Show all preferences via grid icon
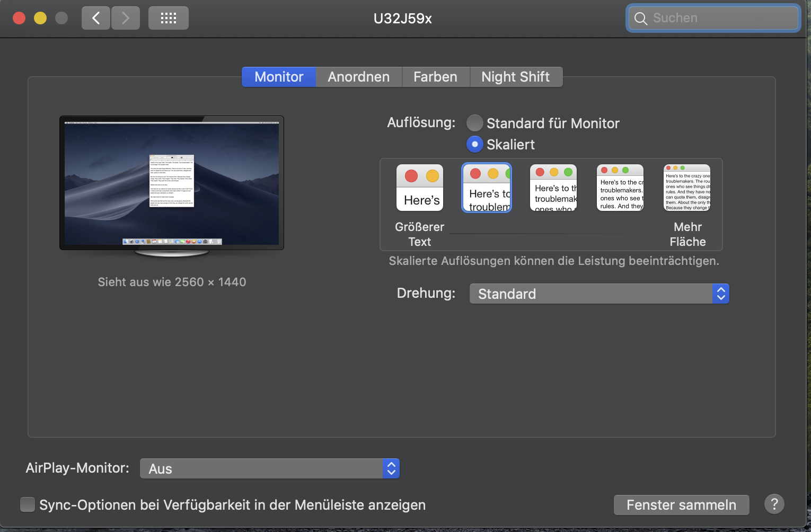This screenshot has width=811, height=532. pyautogui.click(x=169, y=18)
